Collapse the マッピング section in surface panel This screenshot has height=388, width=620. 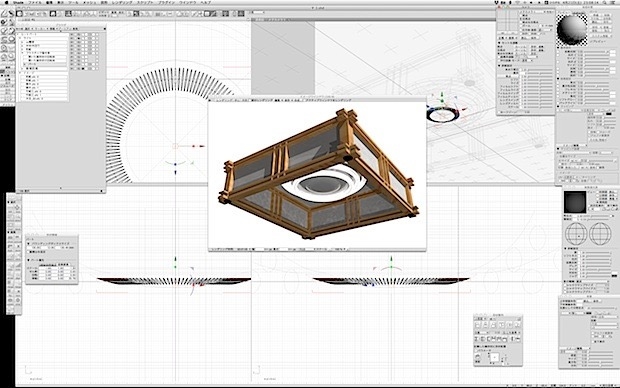pyautogui.click(x=559, y=107)
